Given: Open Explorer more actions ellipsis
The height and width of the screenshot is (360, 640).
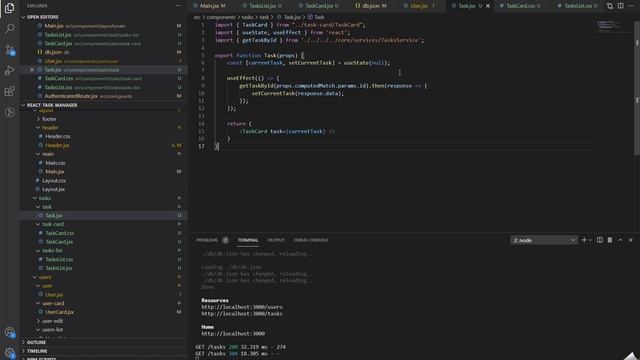Looking at the screenshot, I should [178, 6].
